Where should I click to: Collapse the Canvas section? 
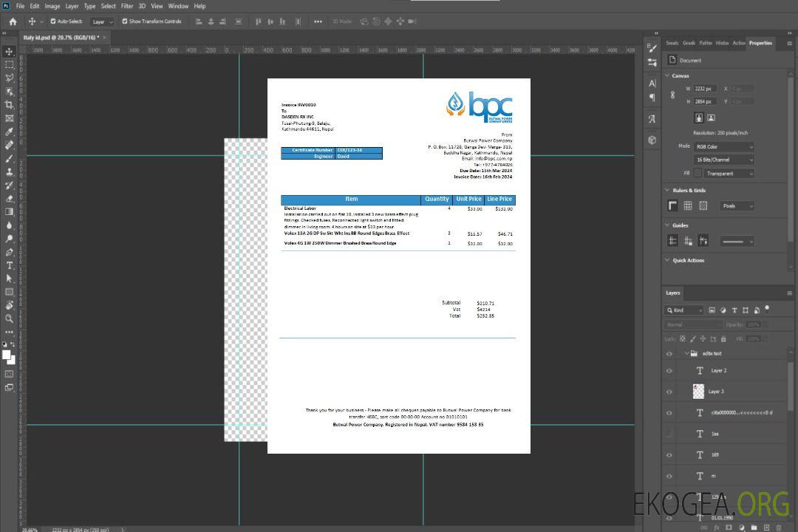coord(668,75)
